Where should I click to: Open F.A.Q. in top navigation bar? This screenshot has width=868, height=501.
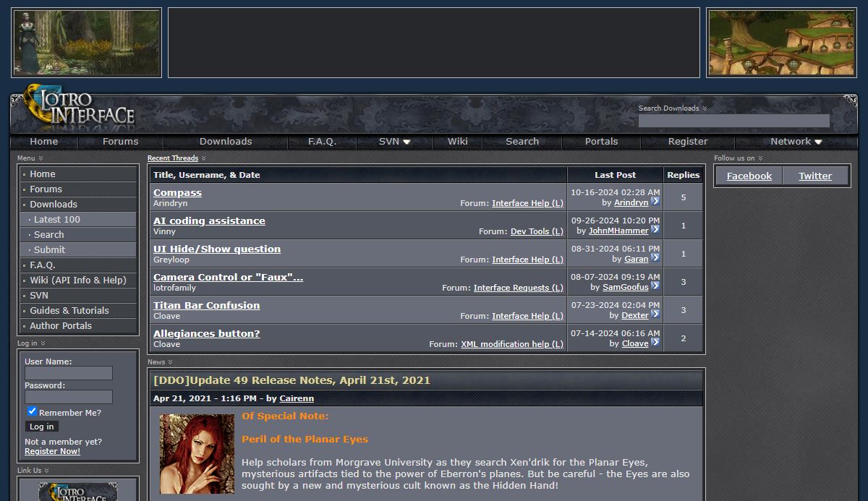(323, 142)
